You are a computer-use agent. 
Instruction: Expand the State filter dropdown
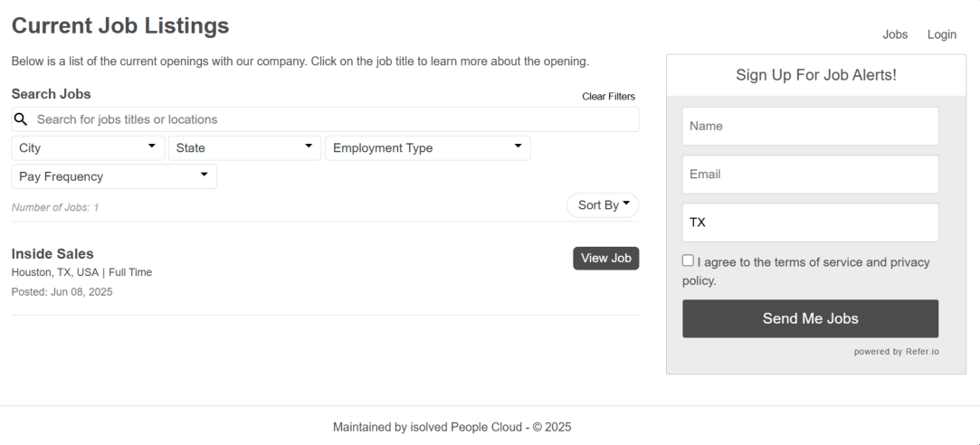click(x=244, y=148)
